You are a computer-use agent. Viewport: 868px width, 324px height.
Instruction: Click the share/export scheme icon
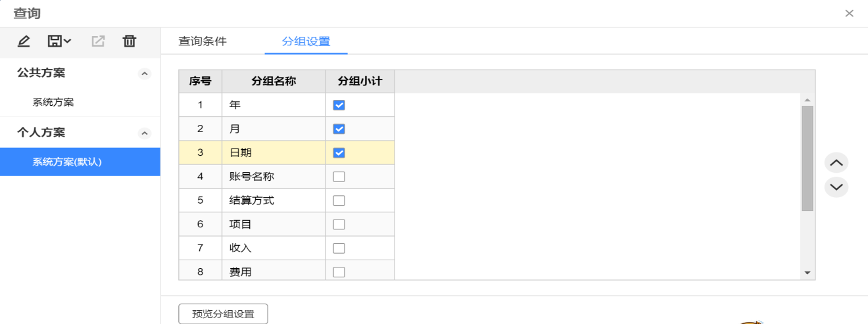point(98,41)
